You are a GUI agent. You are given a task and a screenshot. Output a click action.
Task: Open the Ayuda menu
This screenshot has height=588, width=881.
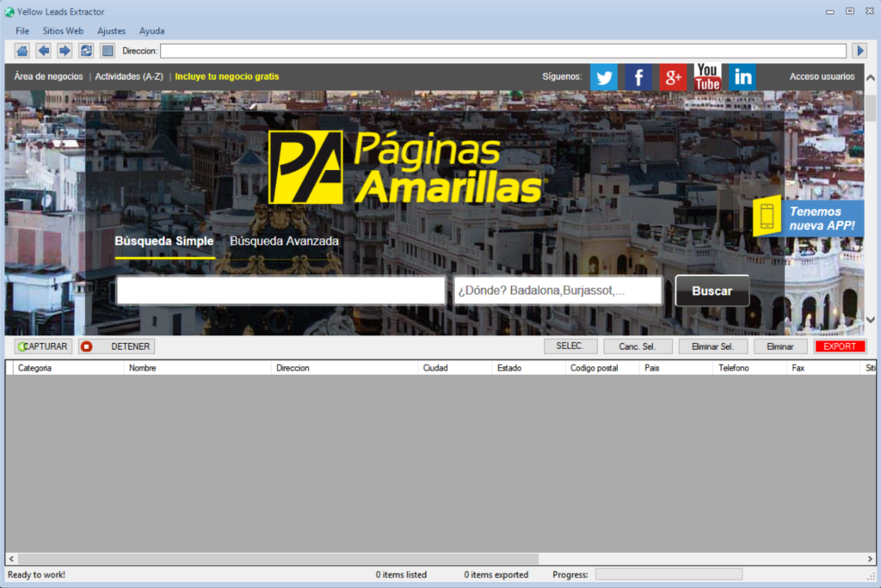tap(151, 31)
